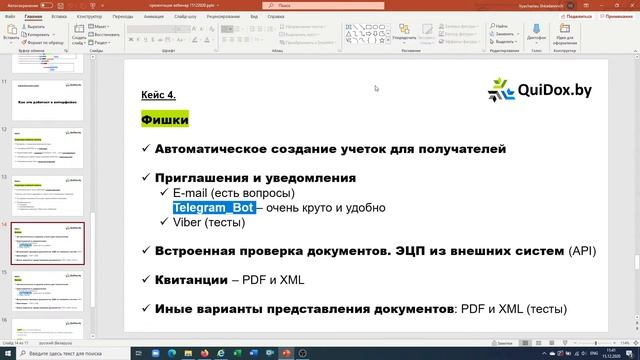The width and height of the screenshot is (640, 360).
Task: Open the Слайд-шоу ribbon tab
Action: [185, 17]
